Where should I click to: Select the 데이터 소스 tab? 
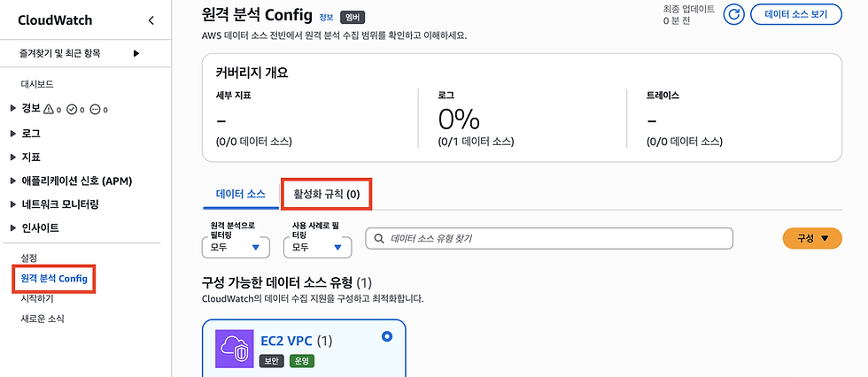(x=241, y=194)
